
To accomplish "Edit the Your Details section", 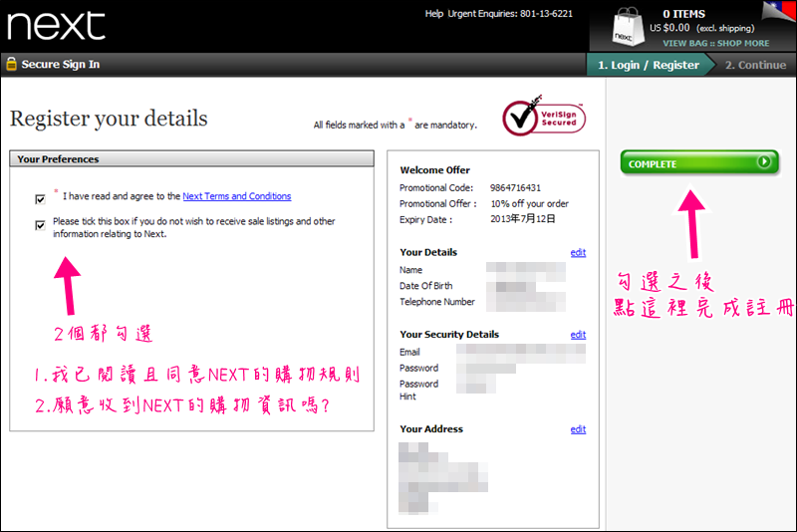I will (x=578, y=252).
